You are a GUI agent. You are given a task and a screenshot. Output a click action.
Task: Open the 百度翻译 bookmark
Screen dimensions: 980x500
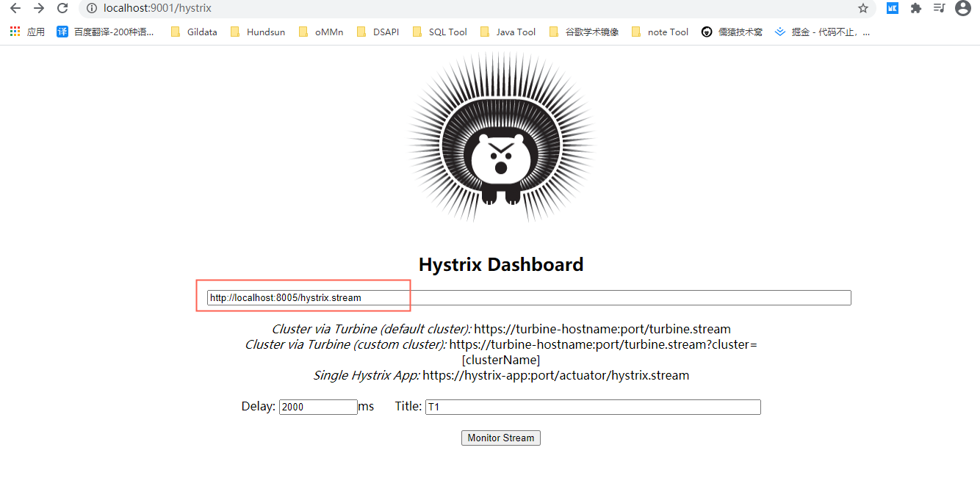106,32
